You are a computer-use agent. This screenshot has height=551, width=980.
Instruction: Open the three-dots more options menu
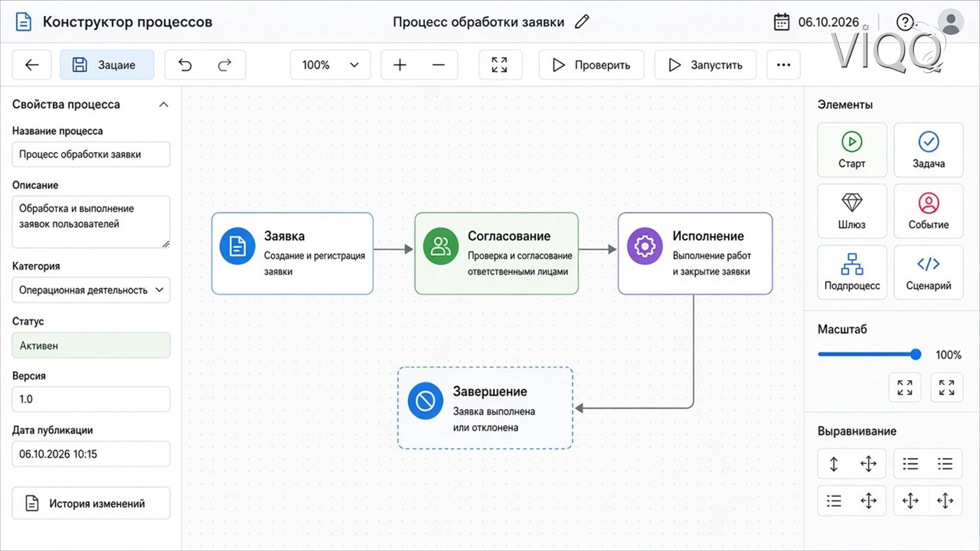[783, 65]
